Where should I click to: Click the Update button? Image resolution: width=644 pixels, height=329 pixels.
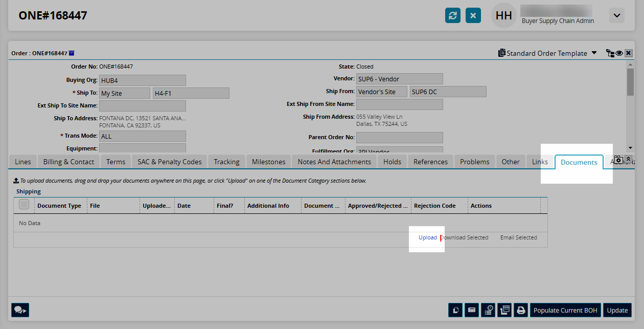617,310
